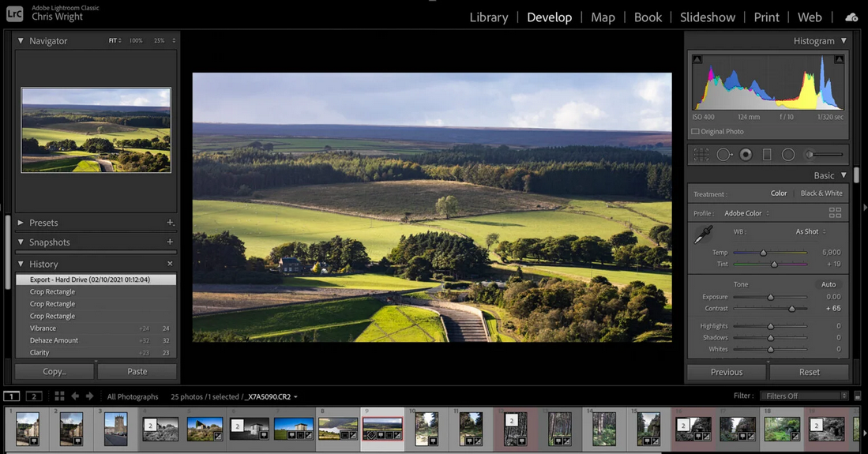Click the Auto tone button
The height and width of the screenshot is (454, 868).
[x=829, y=284]
